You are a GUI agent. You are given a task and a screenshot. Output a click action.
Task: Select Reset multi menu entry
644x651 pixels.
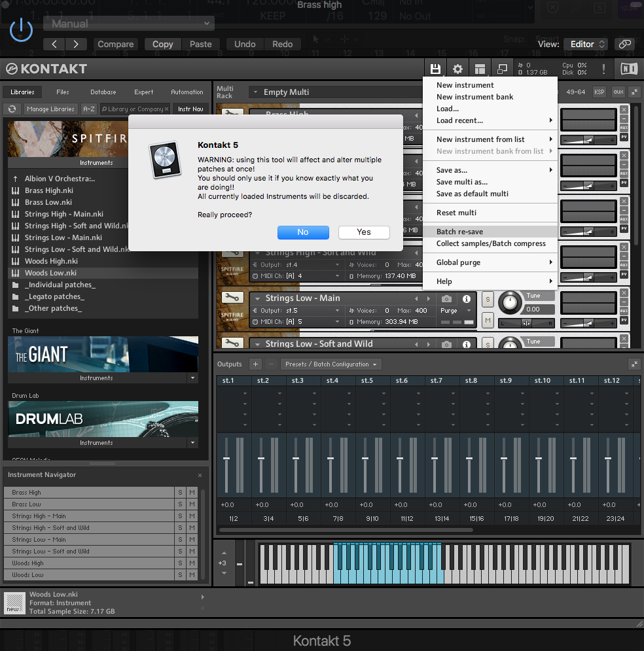click(x=490, y=213)
